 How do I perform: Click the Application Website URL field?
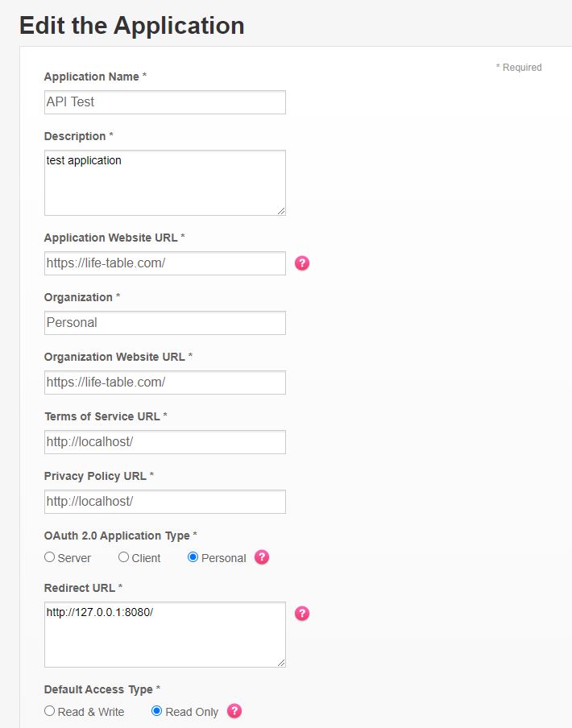click(164, 263)
